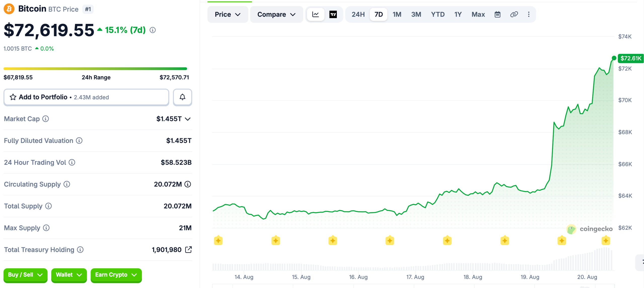Switch to the TradingView chart view

pyautogui.click(x=333, y=14)
